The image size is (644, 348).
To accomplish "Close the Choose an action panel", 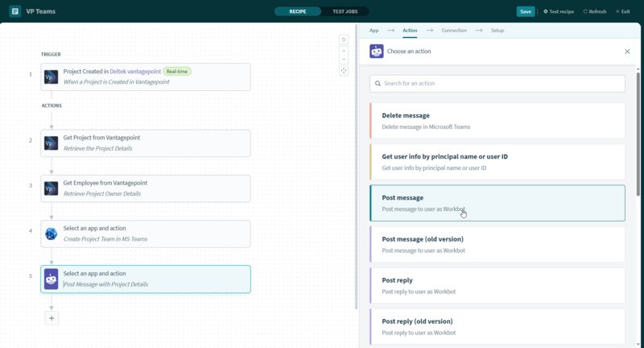I will (627, 52).
